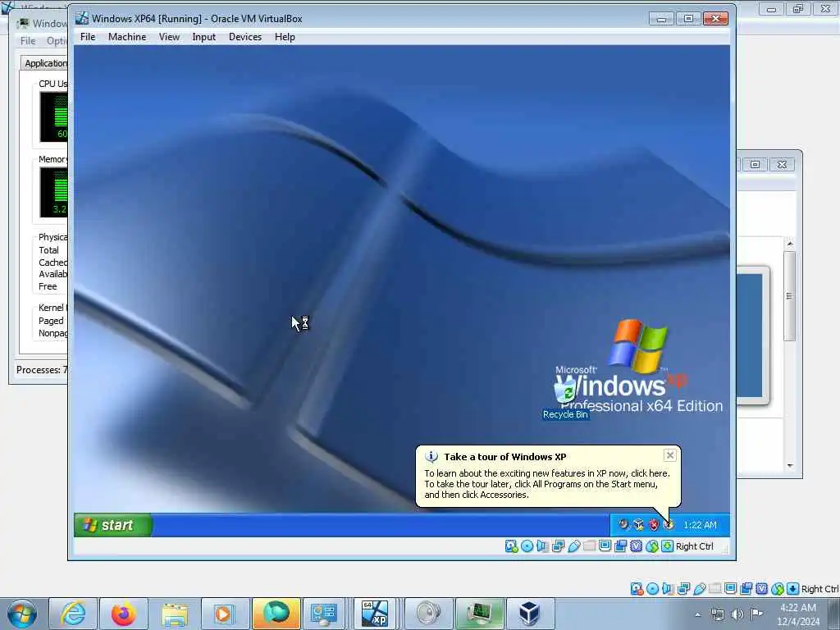
Task: Switch to the 64 XP taskbar icon
Action: click(x=374, y=614)
